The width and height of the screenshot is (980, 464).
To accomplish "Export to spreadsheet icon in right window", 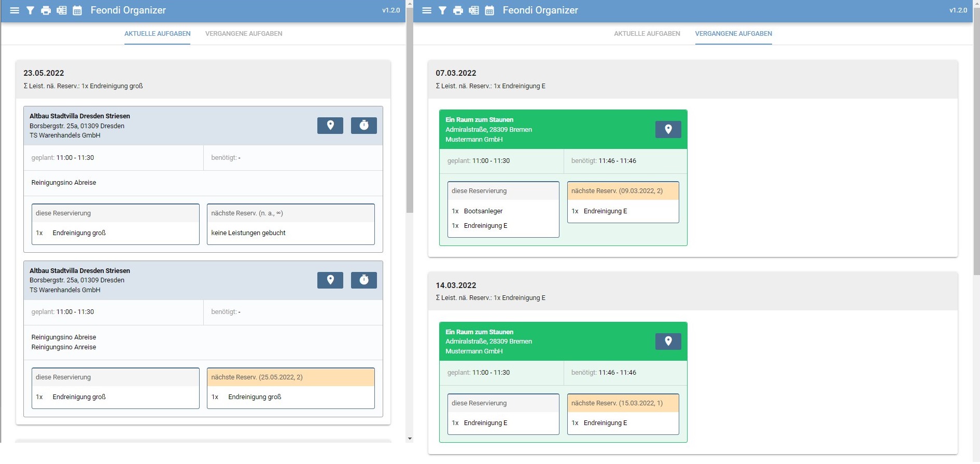I will tap(474, 10).
